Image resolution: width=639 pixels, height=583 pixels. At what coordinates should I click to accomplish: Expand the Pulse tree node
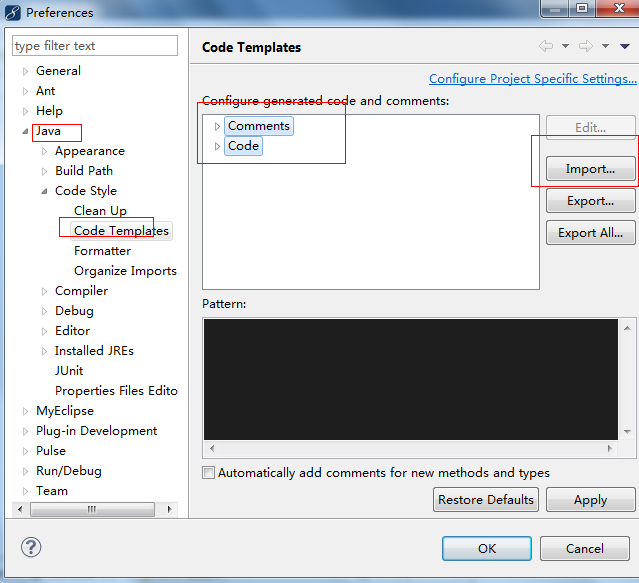[x=25, y=451]
